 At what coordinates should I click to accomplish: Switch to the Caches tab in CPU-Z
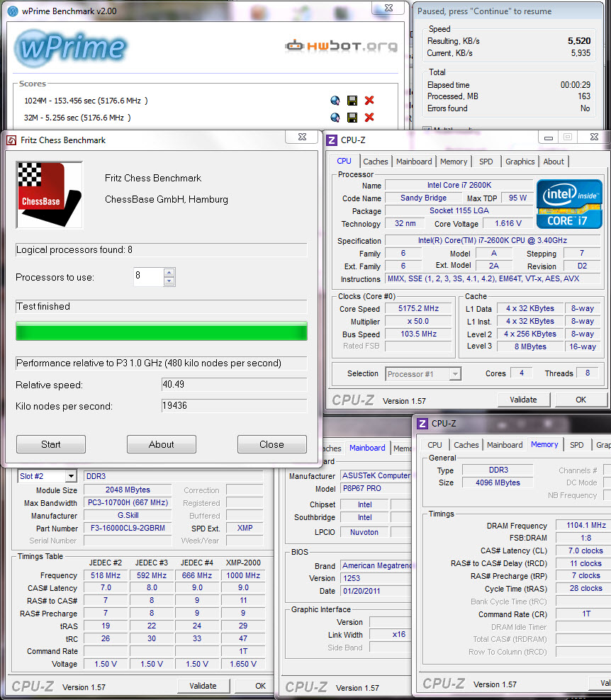click(375, 162)
